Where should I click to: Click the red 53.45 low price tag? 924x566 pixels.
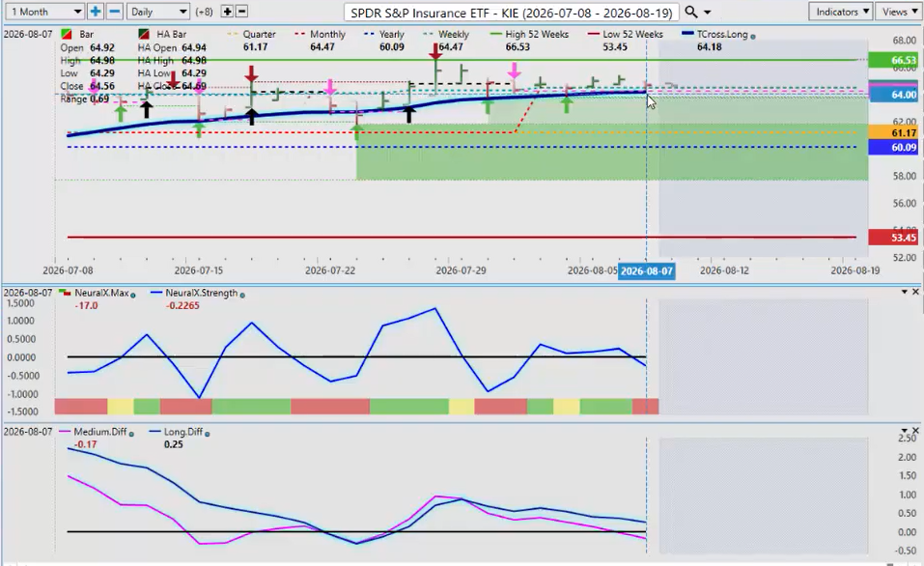click(893, 238)
